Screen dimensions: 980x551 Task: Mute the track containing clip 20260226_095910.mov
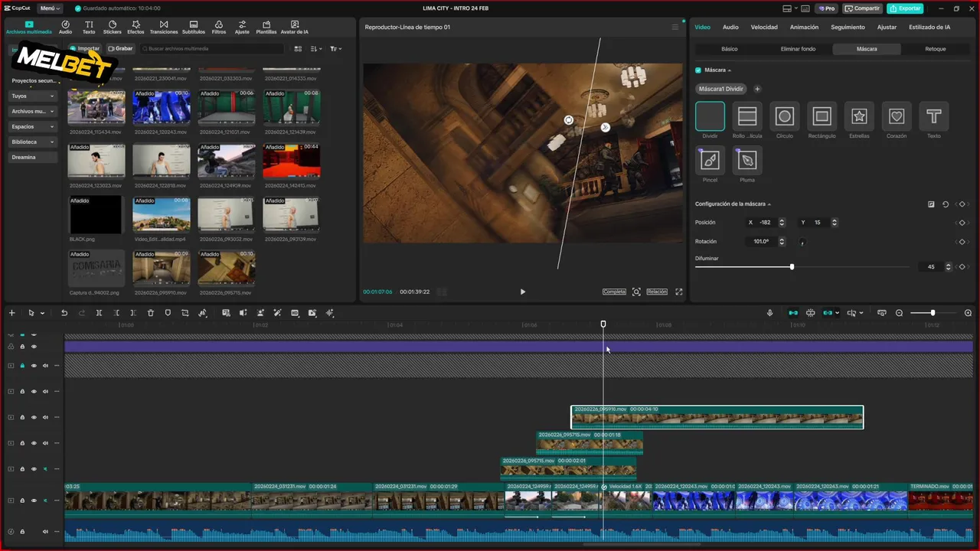coord(45,417)
